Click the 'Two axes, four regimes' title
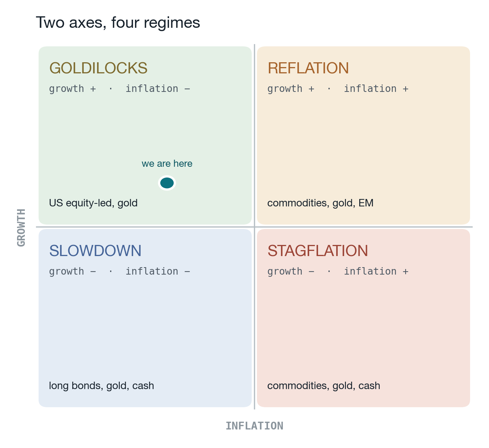Viewport: 489px width, 448px height. (118, 23)
